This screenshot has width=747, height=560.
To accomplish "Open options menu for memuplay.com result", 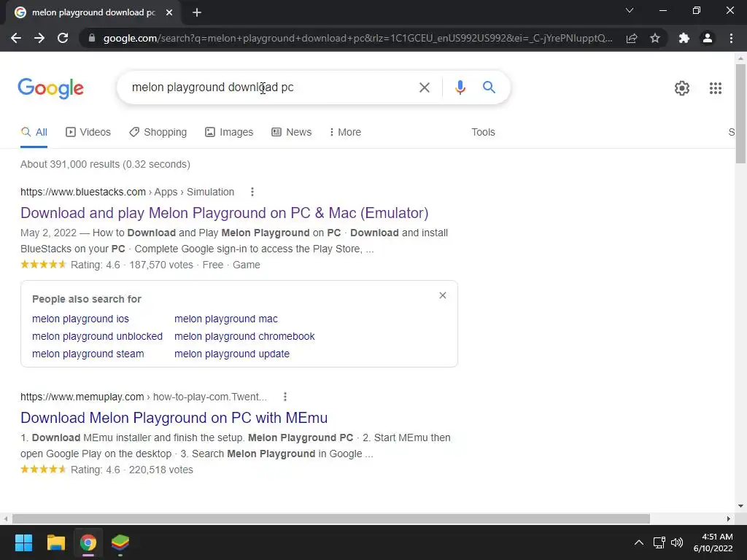I will click(x=285, y=397).
